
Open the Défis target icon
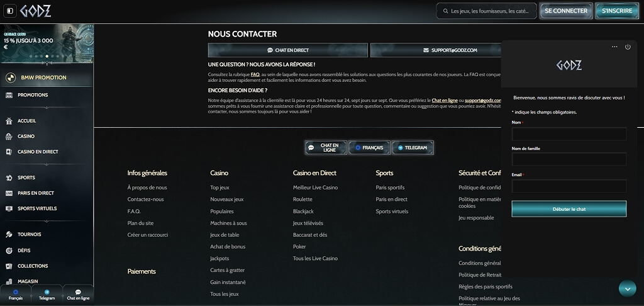coord(9,251)
